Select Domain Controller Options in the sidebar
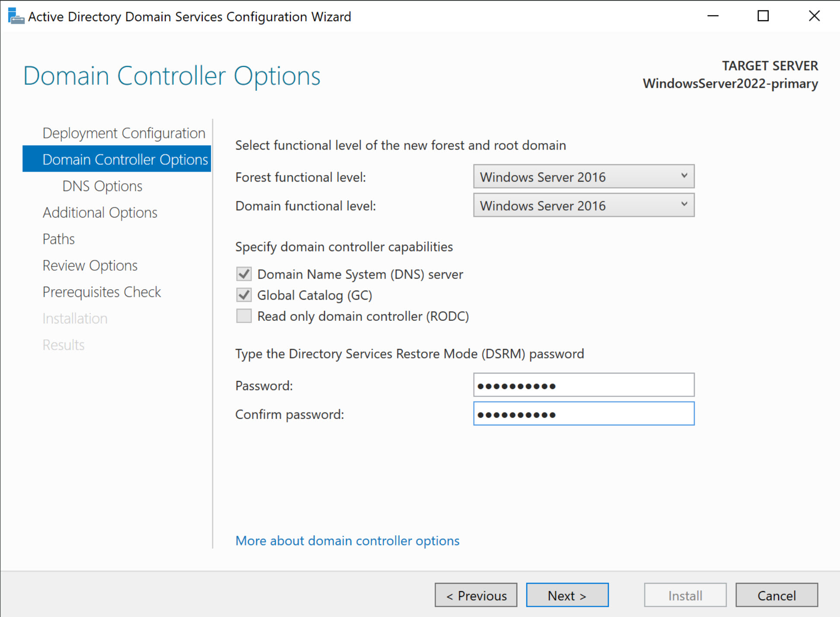The width and height of the screenshot is (840, 617). (125, 159)
